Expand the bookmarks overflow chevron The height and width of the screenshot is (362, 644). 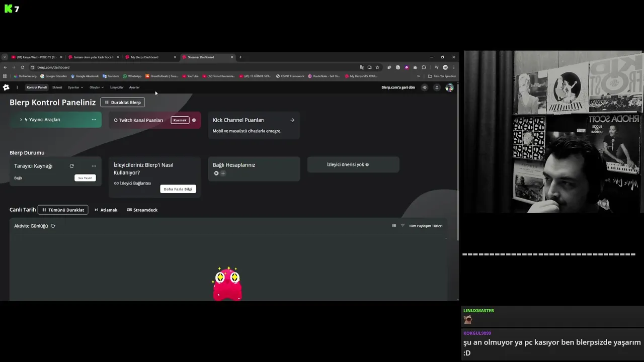418,76
